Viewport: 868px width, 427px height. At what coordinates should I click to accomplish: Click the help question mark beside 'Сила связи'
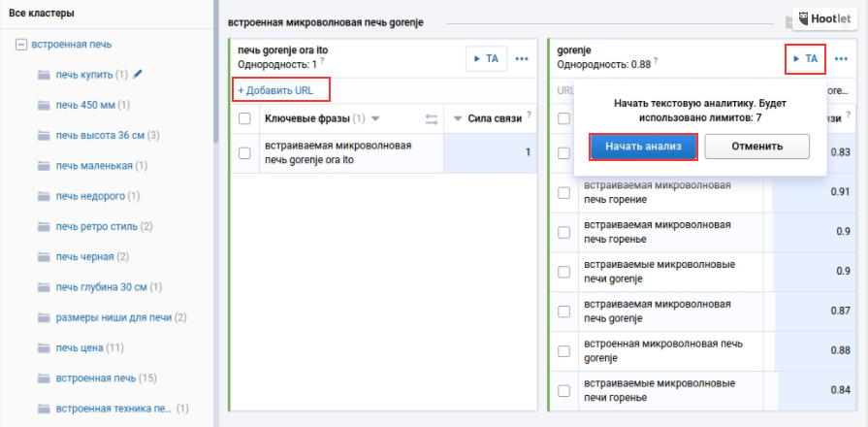pos(529,115)
